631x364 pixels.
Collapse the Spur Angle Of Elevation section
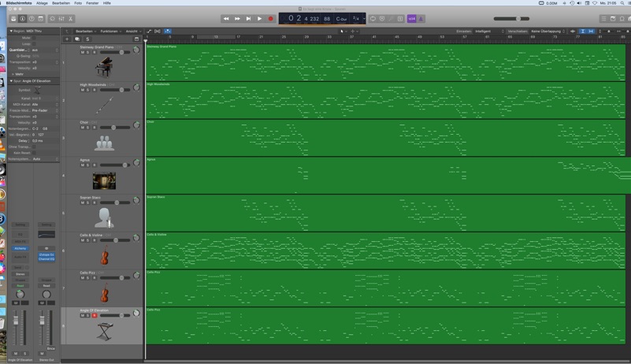[11, 81]
